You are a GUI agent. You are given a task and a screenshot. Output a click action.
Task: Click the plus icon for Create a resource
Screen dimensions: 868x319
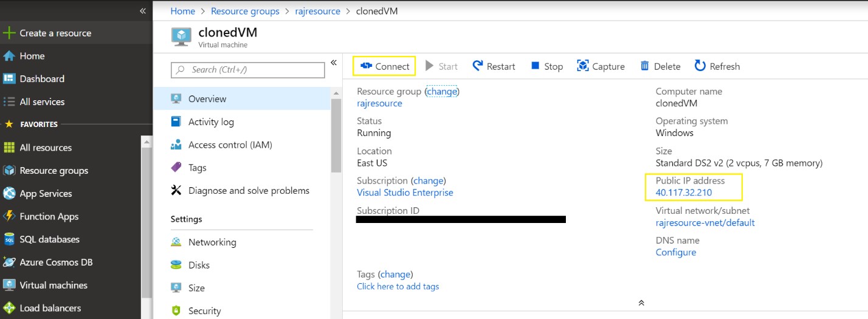[x=9, y=33]
